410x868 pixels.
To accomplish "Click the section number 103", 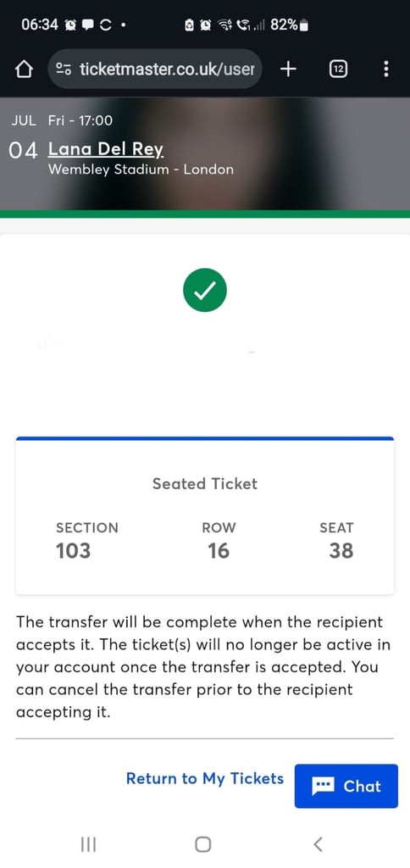I will click(x=73, y=551).
